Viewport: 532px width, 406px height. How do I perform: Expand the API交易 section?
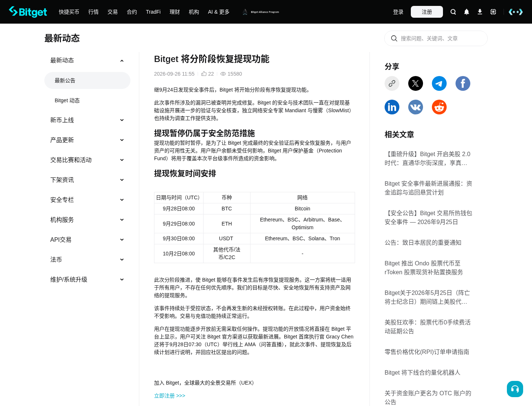pyautogui.click(x=122, y=240)
